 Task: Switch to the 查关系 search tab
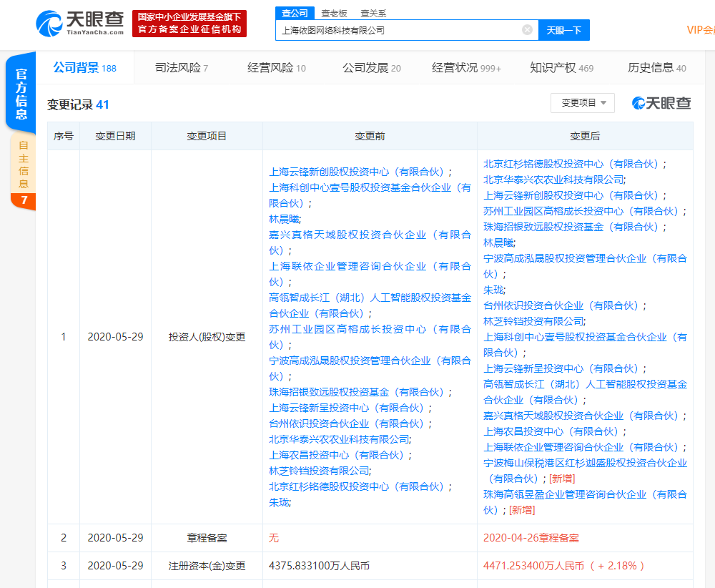tap(373, 13)
